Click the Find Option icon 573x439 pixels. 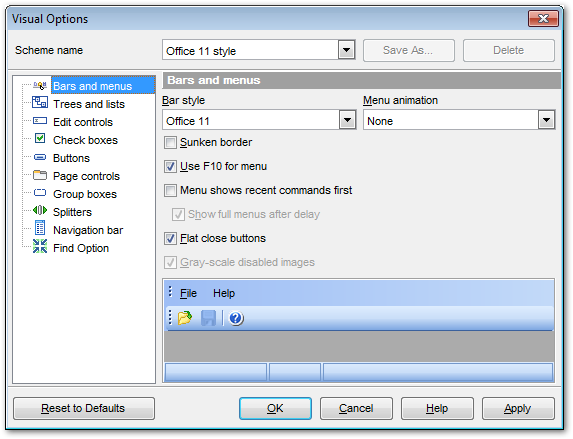tap(40, 246)
